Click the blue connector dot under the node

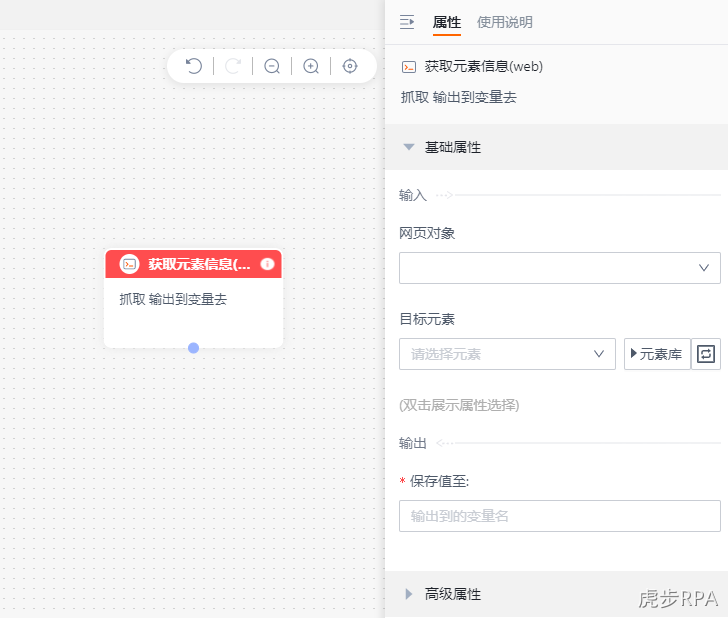tap(194, 348)
